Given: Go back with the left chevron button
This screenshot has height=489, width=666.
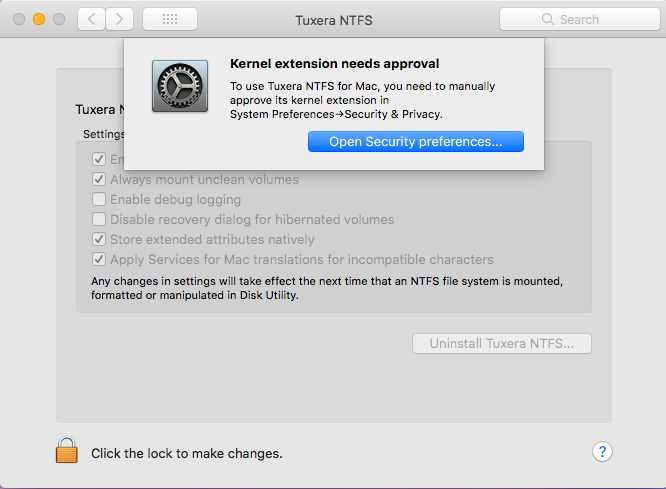Looking at the screenshot, I should pos(91,19).
